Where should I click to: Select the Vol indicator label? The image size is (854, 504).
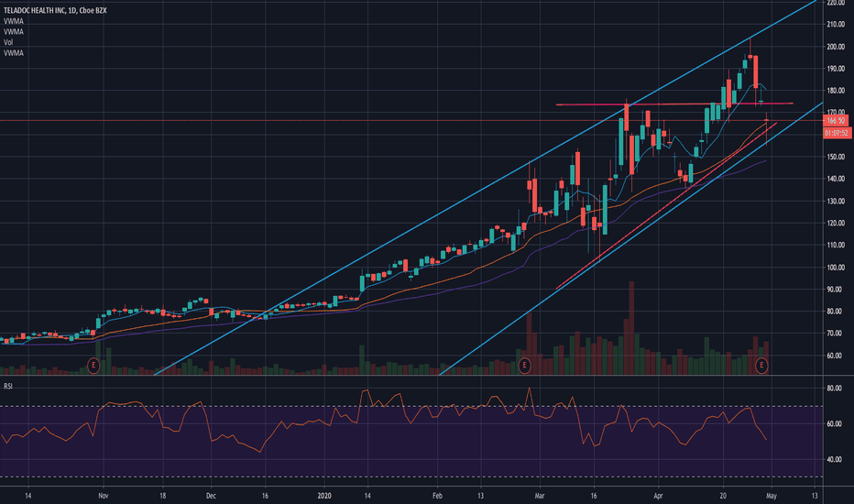pos(8,42)
